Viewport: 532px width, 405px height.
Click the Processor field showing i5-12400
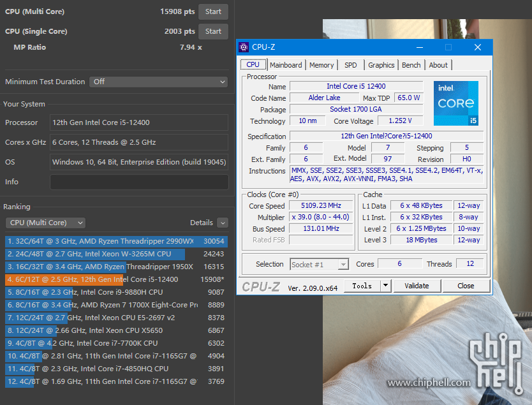pos(139,122)
